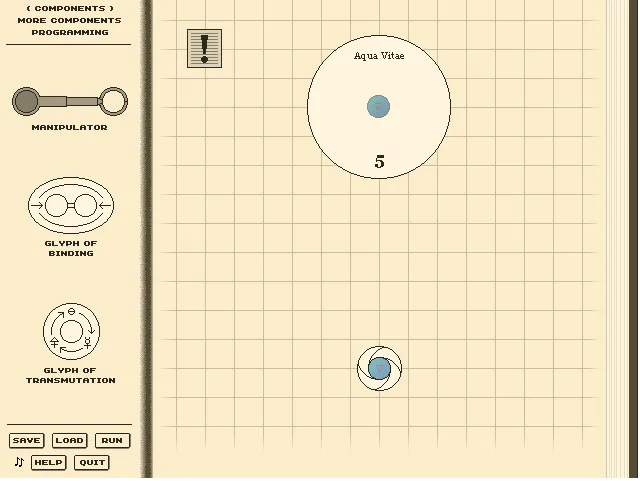Pick the Glyph of Binding component
Screen dimensions: 640x481
71,205
